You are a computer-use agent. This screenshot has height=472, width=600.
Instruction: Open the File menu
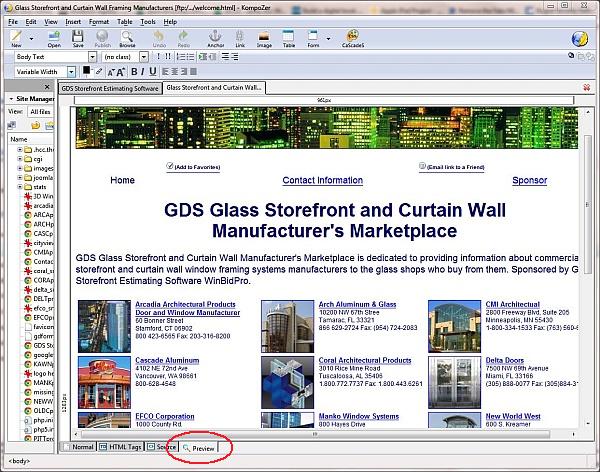coord(13,22)
